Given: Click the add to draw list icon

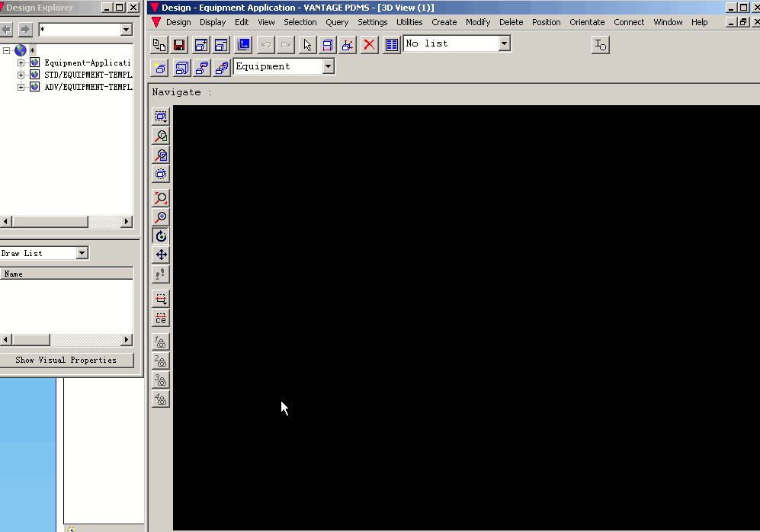Looking at the screenshot, I should click(x=201, y=45).
